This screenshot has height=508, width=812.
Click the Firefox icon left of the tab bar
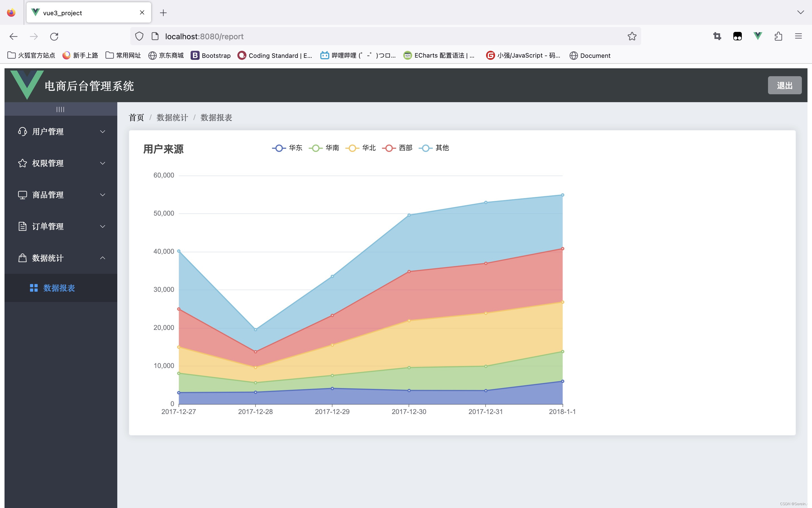(x=11, y=13)
